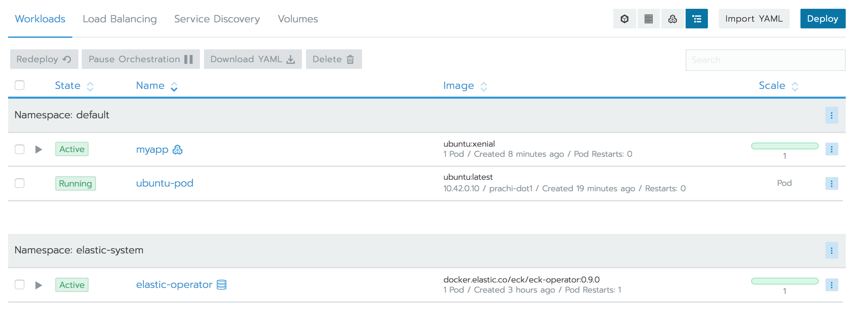Click the pods icon next to myapp

(x=177, y=149)
